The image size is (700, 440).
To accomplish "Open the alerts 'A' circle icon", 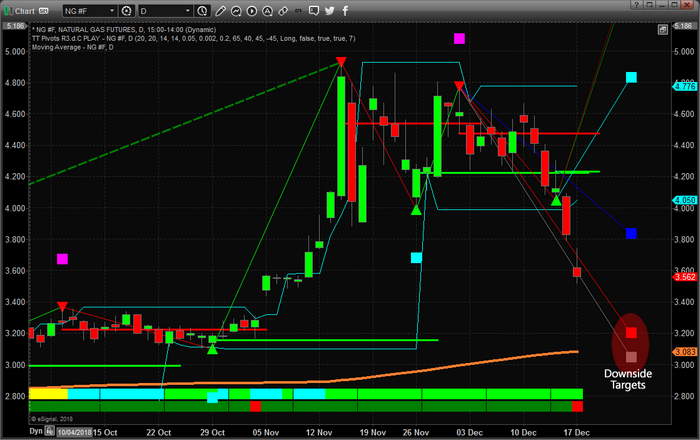I will tap(267, 11).
